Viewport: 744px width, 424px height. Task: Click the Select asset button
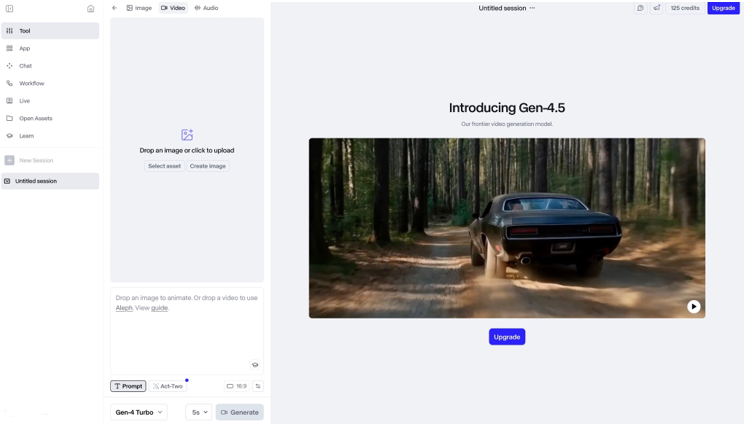164,166
